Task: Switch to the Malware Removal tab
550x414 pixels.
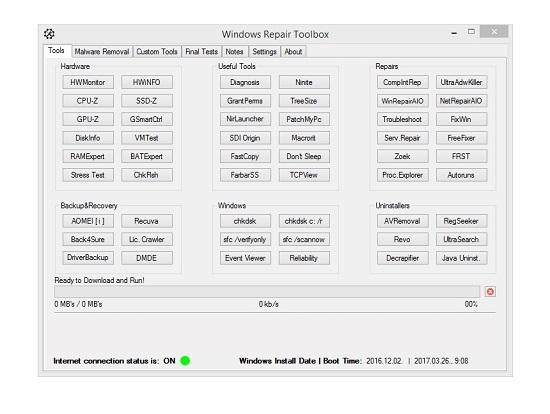Action: click(x=102, y=52)
